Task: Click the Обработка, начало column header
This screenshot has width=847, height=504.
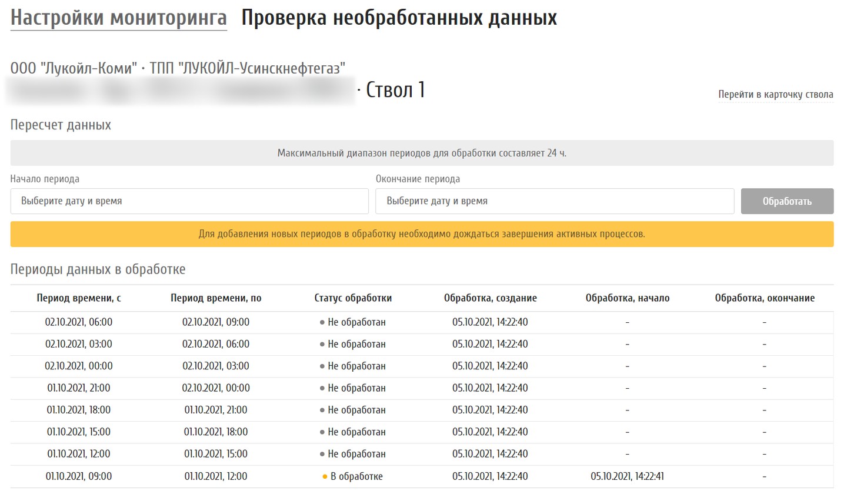Action: point(628,298)
